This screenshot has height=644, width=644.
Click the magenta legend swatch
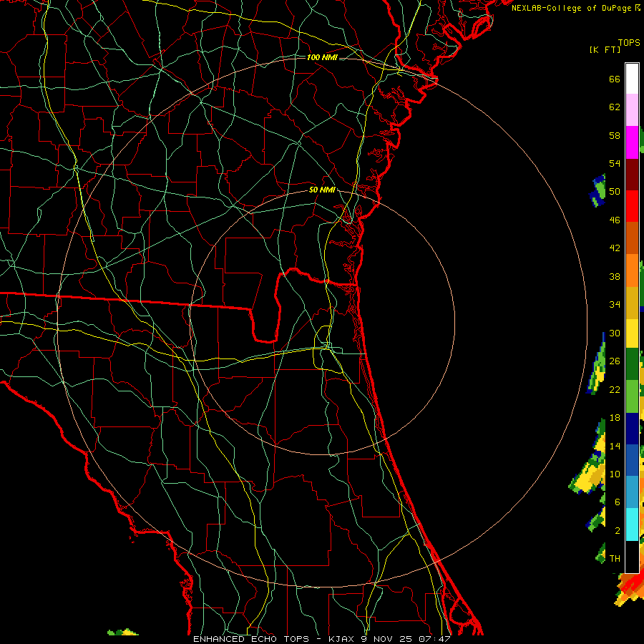[x=632, y=142]
